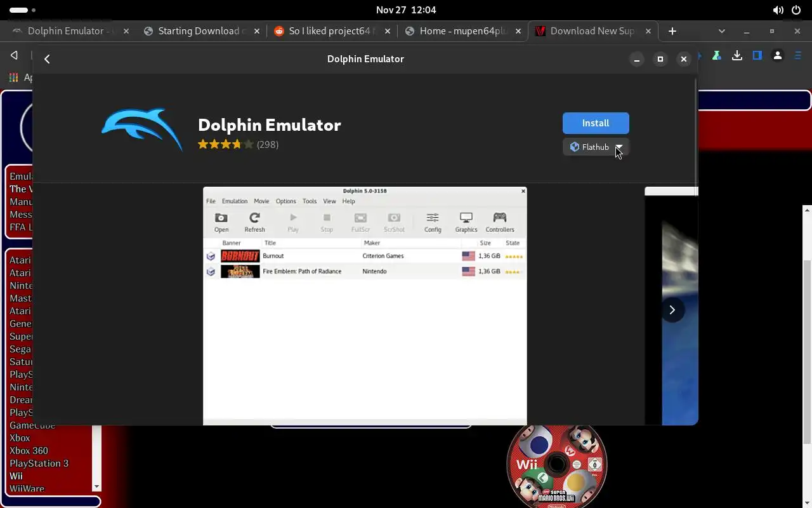The image size is (812, 508).
Task: Click the webpage scrollbar up arrow
Action: (807, 210)
